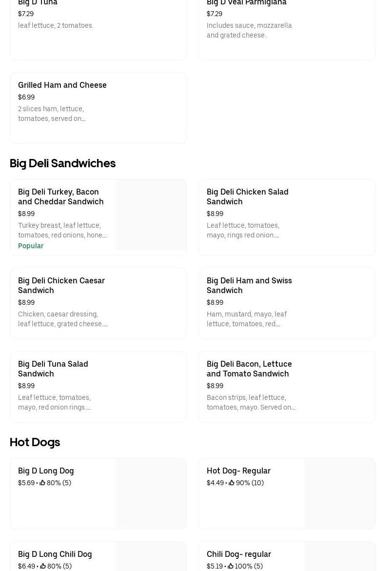Click thumbs-up icon for Big D Long Chili Dog
The image size is (392, 571).
(43, 566)
